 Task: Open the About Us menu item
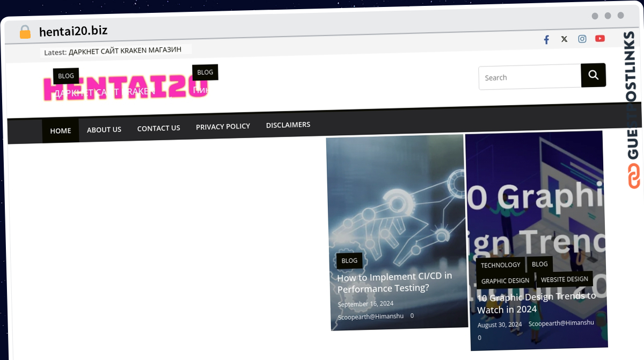pyautogui.click(x=104, y=129)
